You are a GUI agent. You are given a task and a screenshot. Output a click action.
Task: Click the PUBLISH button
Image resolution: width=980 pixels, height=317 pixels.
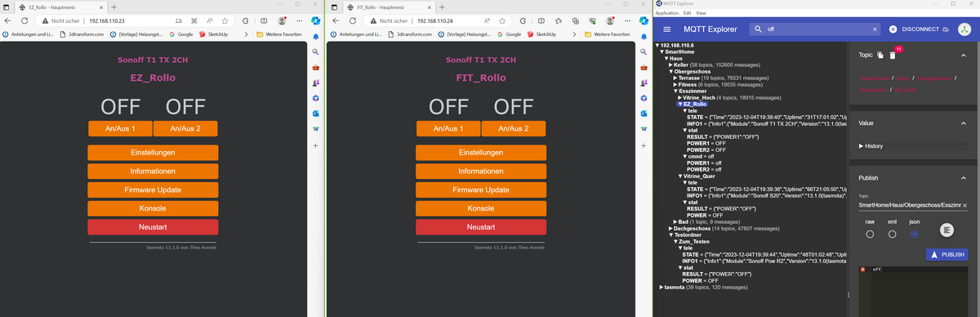click(947, 254)
